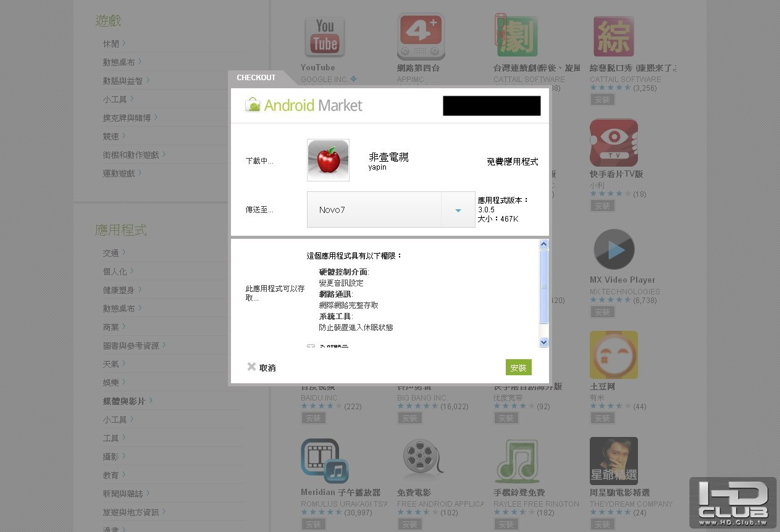
Task: Click the red apple app thumbnail
Action: point(328,160)
